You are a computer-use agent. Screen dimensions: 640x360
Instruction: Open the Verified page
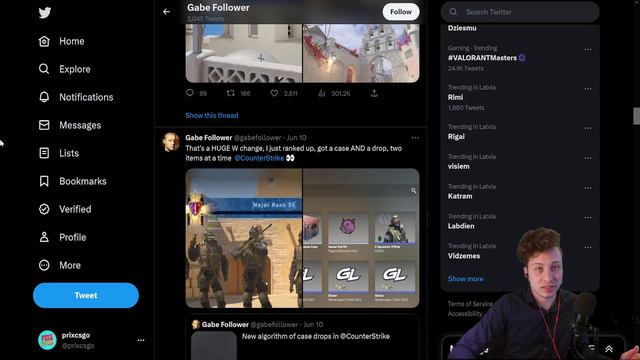click(75, 209)
